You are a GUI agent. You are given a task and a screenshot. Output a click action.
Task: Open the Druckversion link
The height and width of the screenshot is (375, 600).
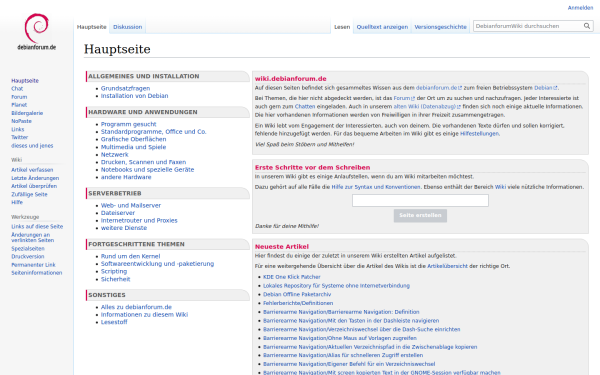(28, 257)
